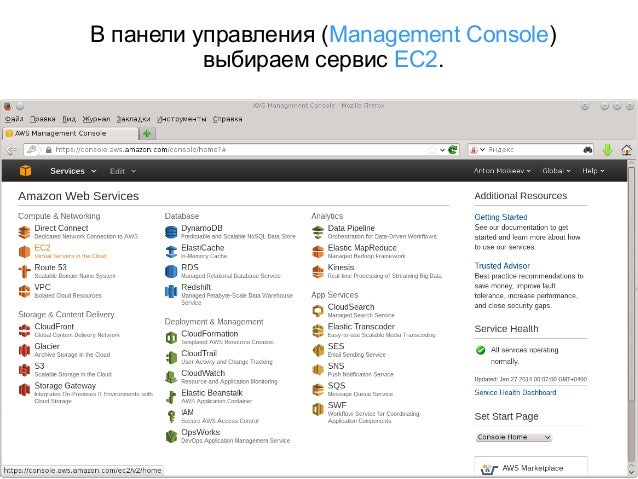Open the search engine selector dropdown
This screenshot has width=638, height=479.
click(478, 150)
